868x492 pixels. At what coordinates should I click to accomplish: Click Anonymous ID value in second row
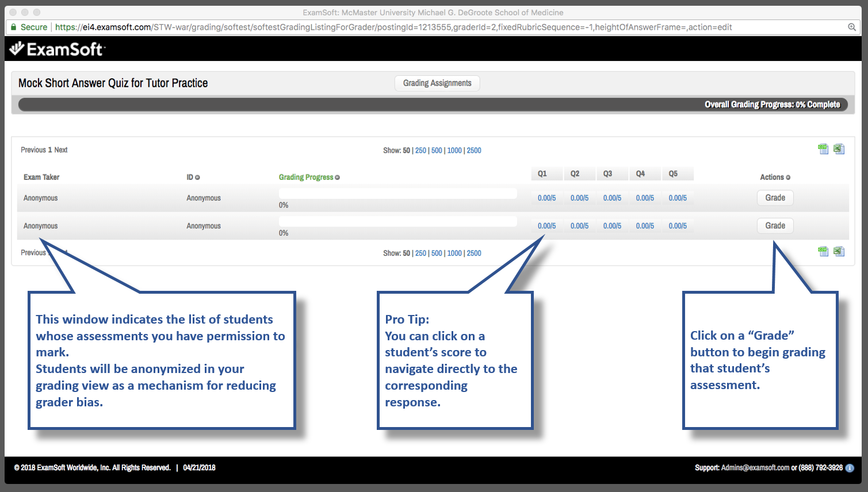pos(204,226)
